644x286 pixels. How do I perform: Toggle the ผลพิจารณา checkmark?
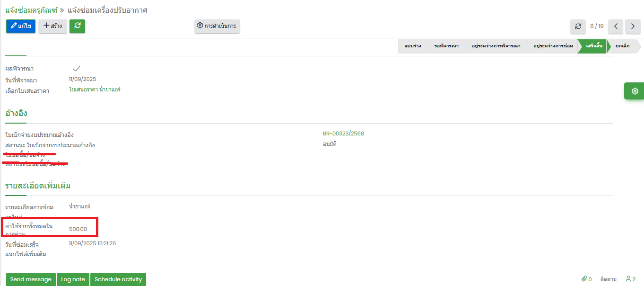point(76,69)
